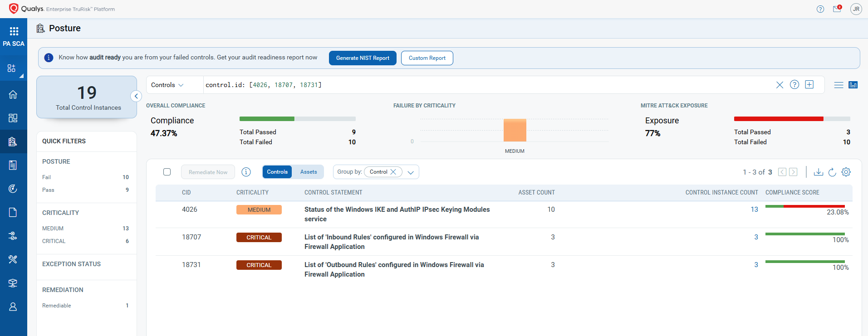The image size is (868, 336).
Task: Open the table settings gear
Action: pyautogui.click(x=846, y=172)
